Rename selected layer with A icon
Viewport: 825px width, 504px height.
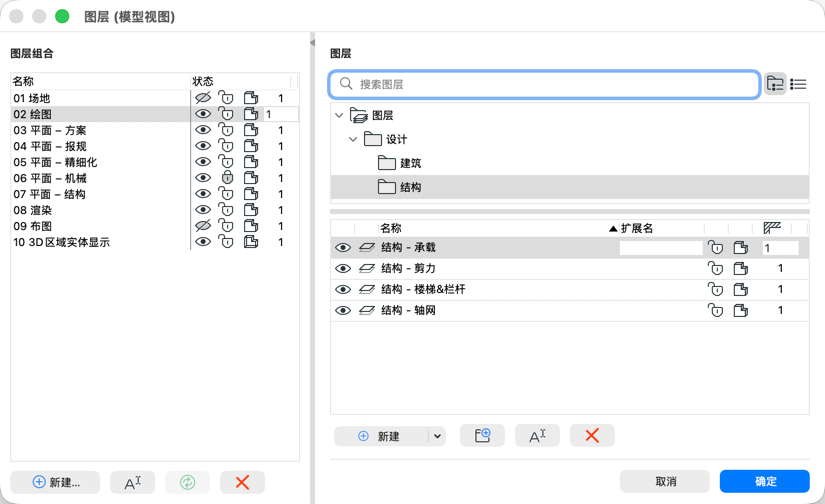[537, 436]
